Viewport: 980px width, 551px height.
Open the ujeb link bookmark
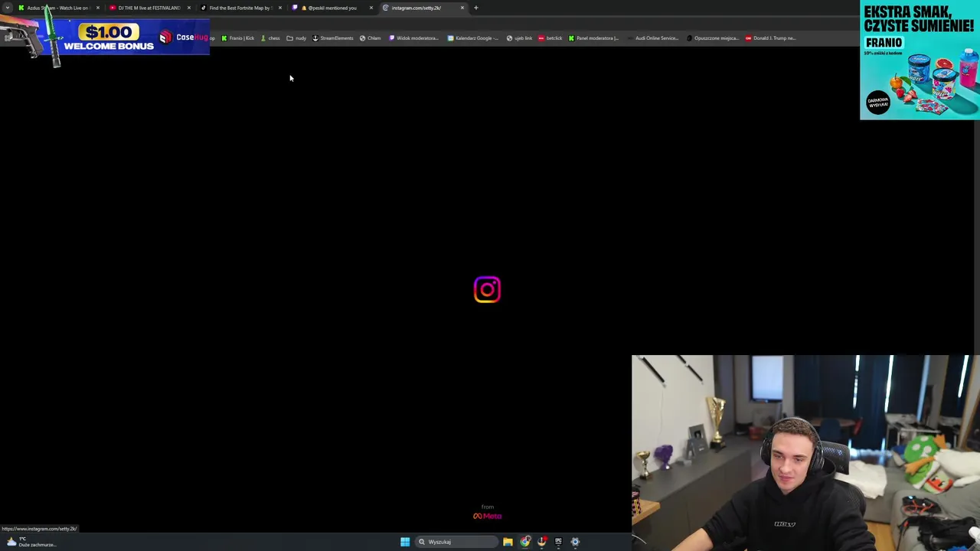[x=519, y=38]
